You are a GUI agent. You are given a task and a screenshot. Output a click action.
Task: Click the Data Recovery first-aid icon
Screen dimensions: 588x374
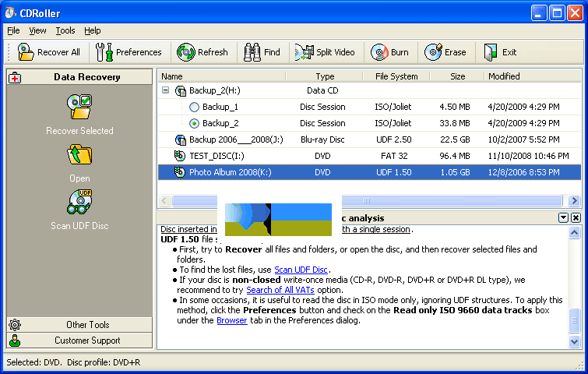(x=15, y=77)
